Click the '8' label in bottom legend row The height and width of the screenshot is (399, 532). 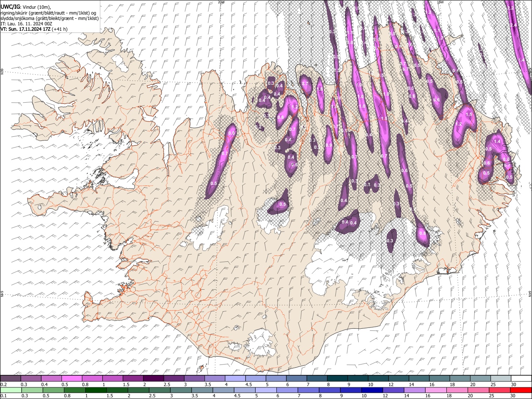[320, 396]
